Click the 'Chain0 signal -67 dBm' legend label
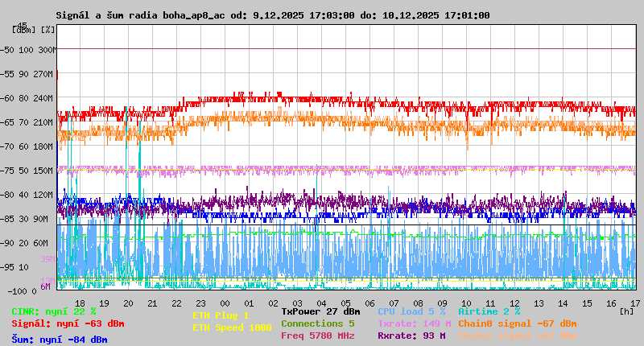The width and height of the screenshot is (644, 346). (x=518, y=323)
